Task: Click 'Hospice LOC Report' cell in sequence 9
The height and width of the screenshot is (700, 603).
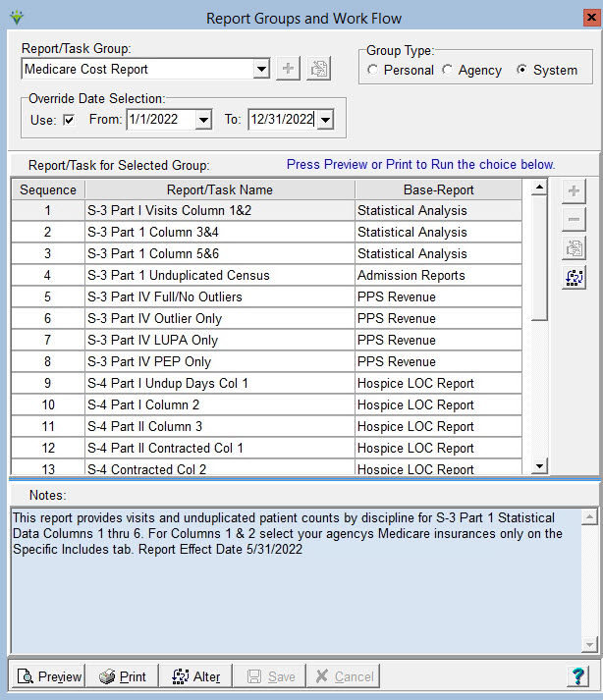Action: [439, 383]
